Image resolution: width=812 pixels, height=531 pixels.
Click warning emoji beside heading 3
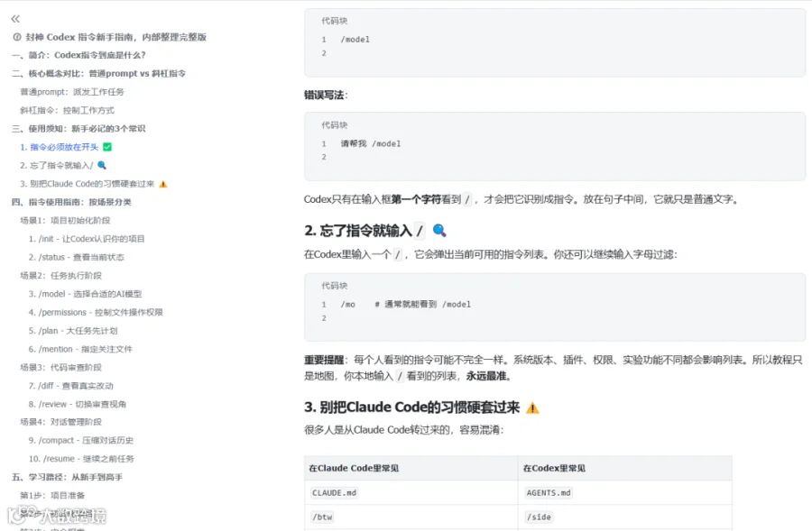[532, 408]
